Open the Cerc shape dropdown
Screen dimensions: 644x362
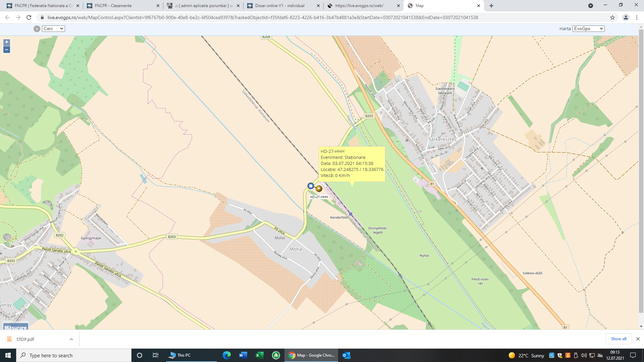click(x=53, y=29)
